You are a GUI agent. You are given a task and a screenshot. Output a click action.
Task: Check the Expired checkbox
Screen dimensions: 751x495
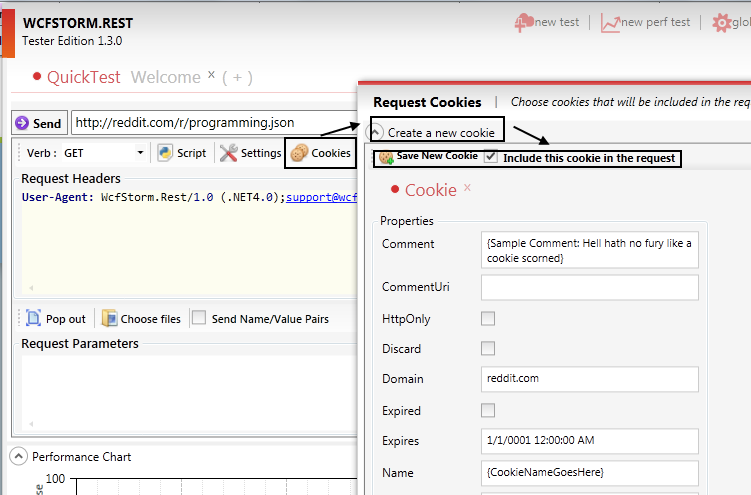pyautogui.click(x=488, y=410)
